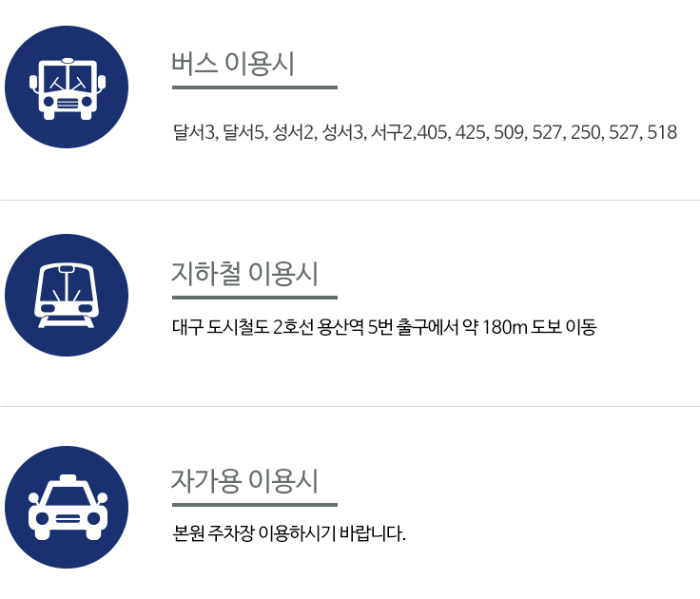The height and width of the screenshot is (599, 700).
Task: Click the divider line below bus section
Action: (x=350, y=200)
